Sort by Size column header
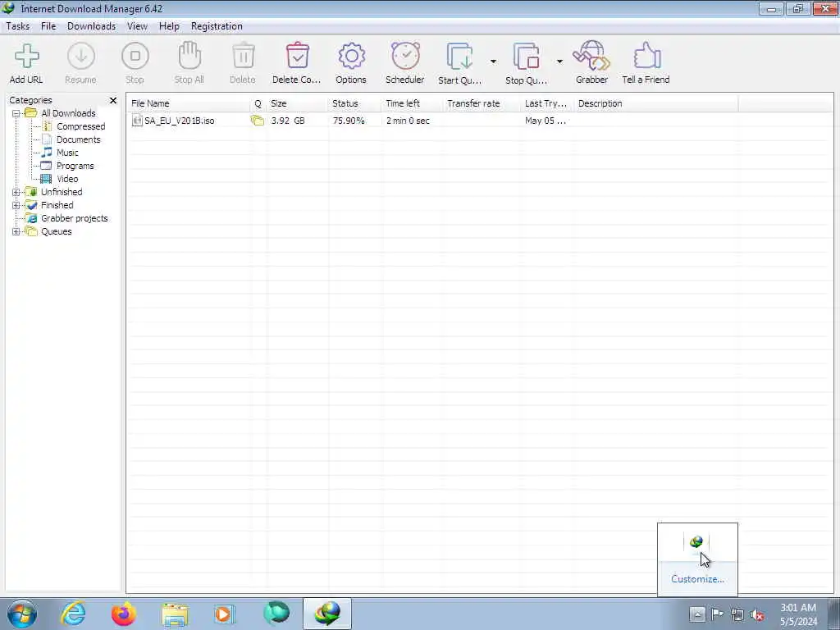This screenshot has height=630, width=840. click(297, 103)
